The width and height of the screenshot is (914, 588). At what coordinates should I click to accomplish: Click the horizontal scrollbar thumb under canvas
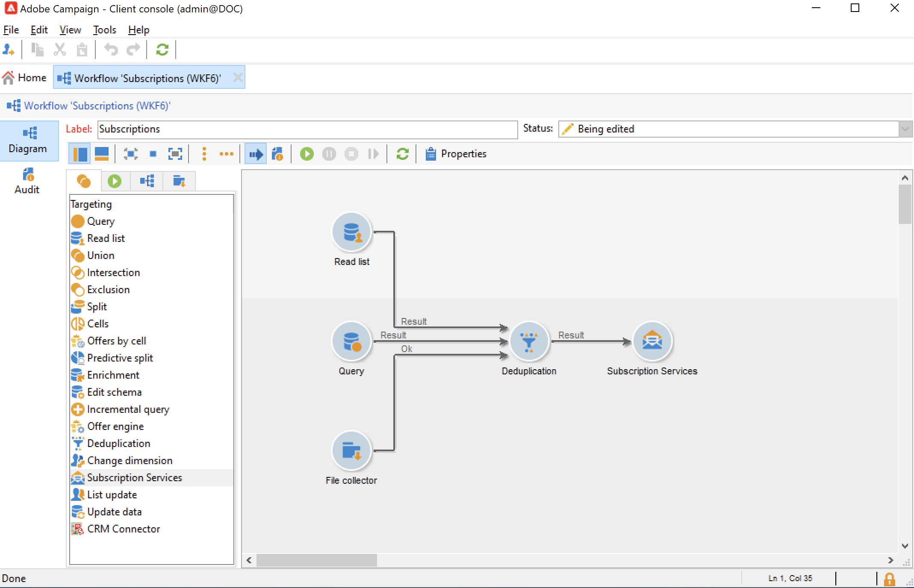coord(316,560)
